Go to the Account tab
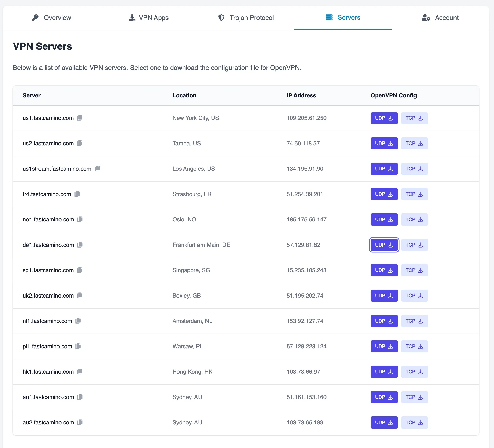Image resolution: width=494 pixels, height=448 pixels. 440,18
